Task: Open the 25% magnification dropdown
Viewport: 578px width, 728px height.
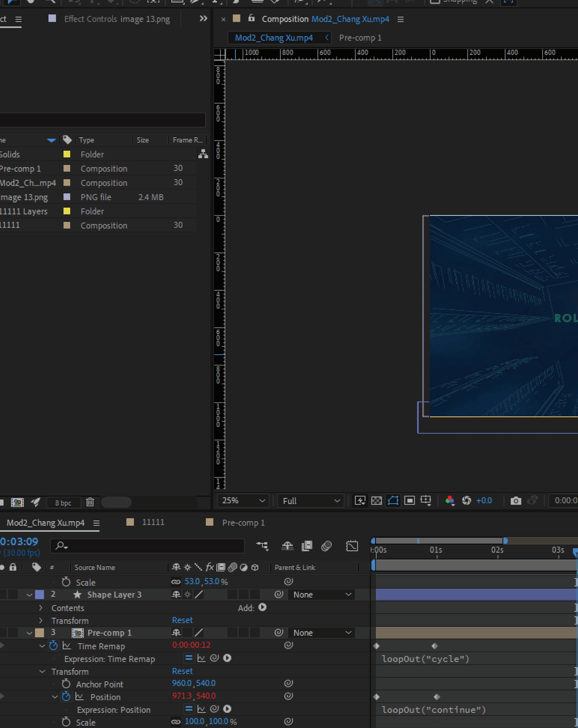Action: (x=243, y=501)
